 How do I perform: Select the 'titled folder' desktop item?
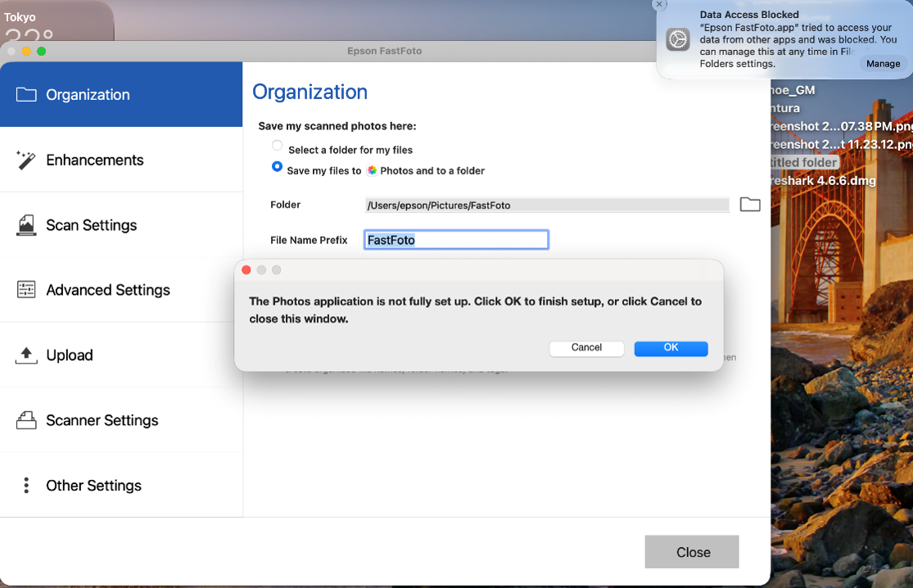point(805,162)
